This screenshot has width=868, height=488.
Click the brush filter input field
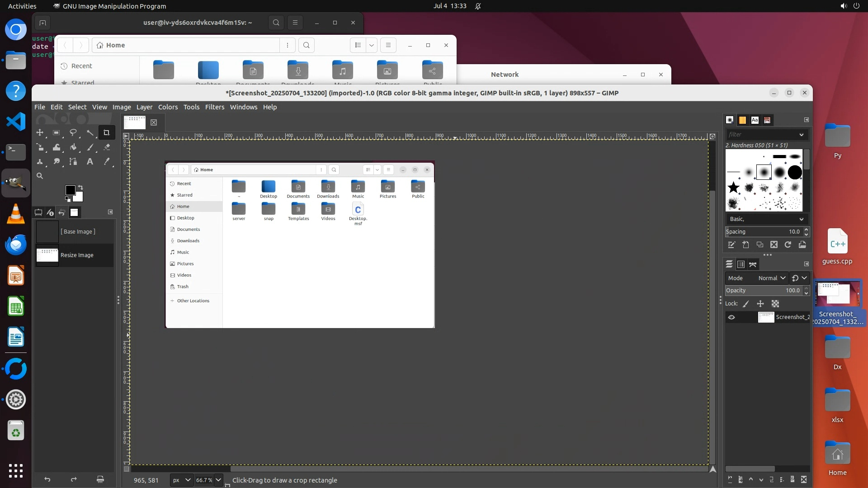pos(762,134)
